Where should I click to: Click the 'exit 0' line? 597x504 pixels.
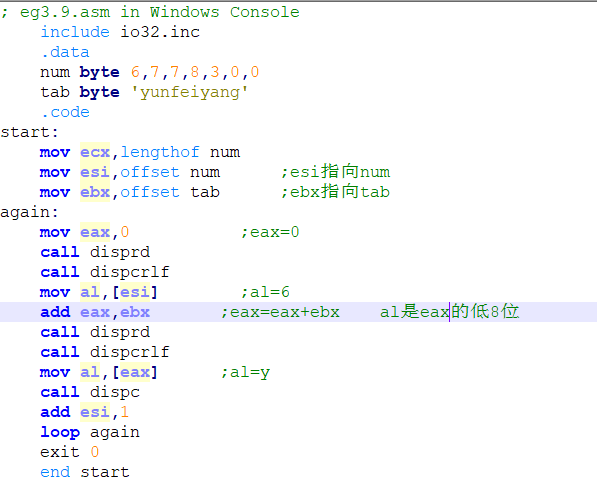coord(70,452)
